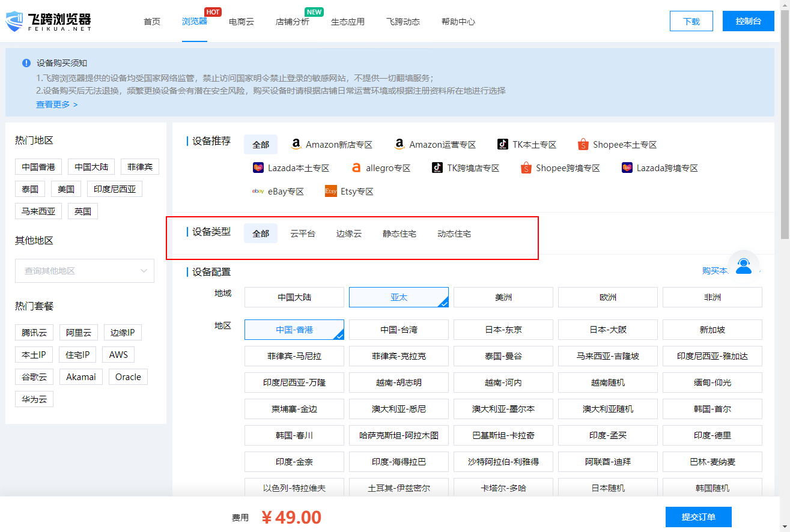Screen dimensions: 790x532
Task: Pick hot region 菲律宾
Action: pos(140,167)
